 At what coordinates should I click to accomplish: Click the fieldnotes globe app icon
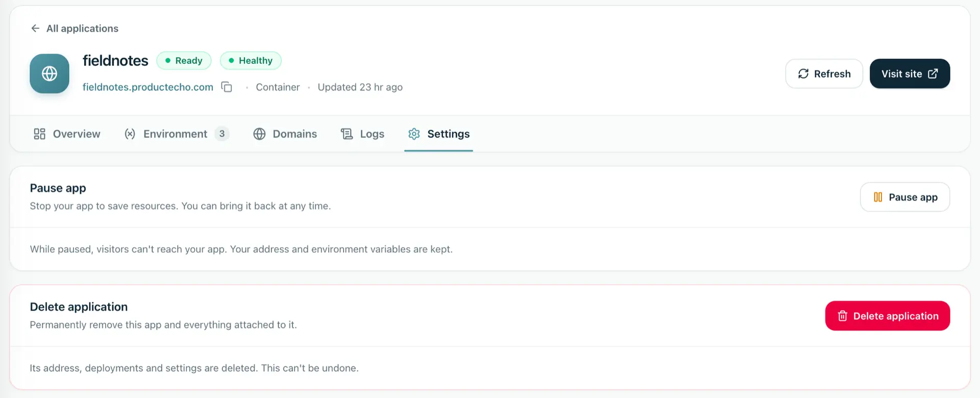click(x=50, y=74)
